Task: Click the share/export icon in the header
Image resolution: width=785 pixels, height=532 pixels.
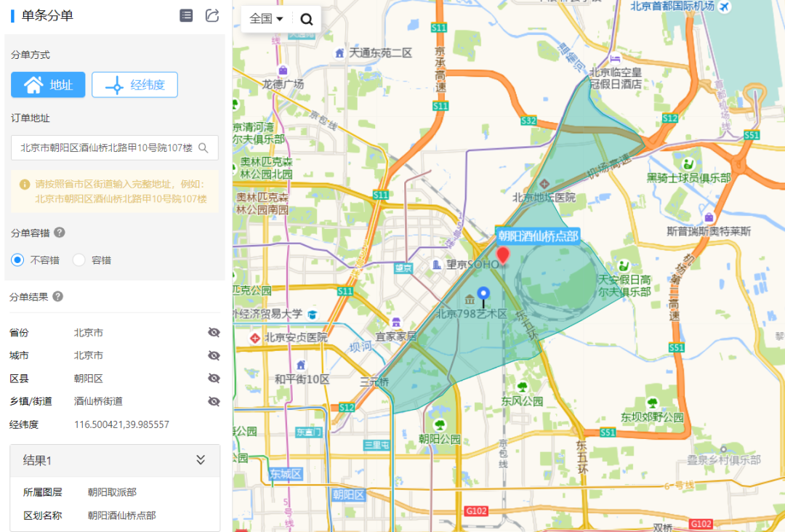Action: click(x=212, y=15)
